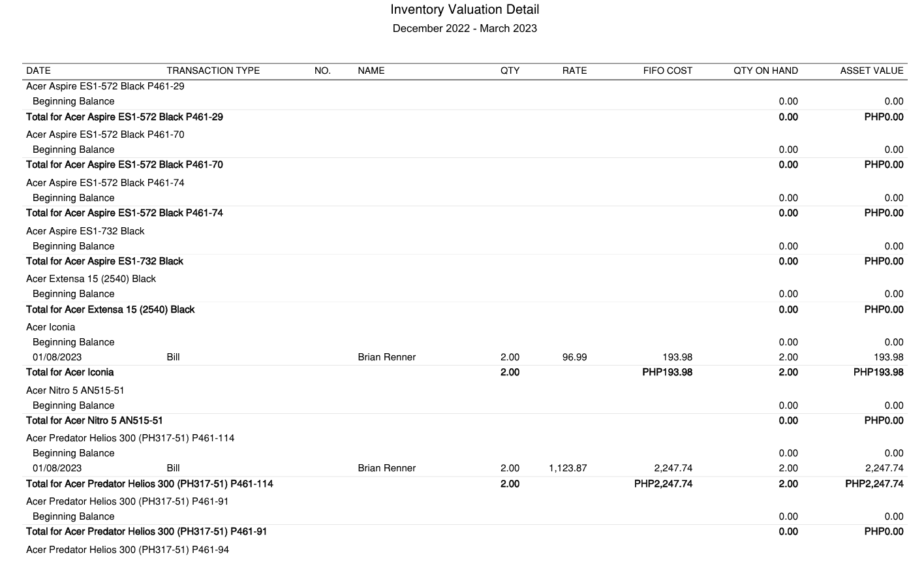The height and width of the screenshot is (566, 924).
Task: Open the Bill for Acer Predator Helios P461-114
Action: (173, 468)
